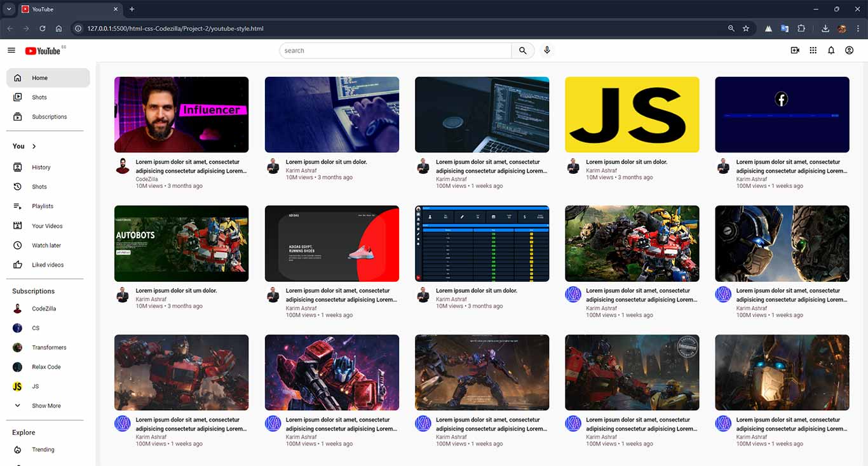The width and height of the screenshot is (868, 466).
Task: Bookmark this page with star icon
Action: 746,29
